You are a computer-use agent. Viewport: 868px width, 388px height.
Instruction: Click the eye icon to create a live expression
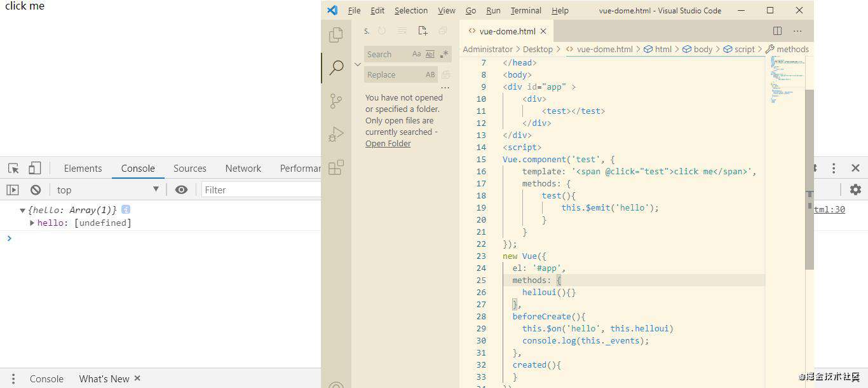pyautogui.click(x=181, y=190)
